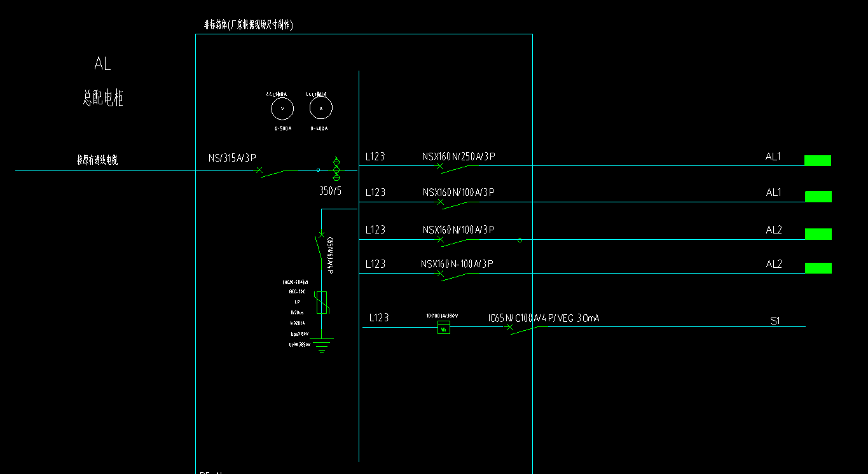Click the green block on the lower AL1 row

click(818, 197)
